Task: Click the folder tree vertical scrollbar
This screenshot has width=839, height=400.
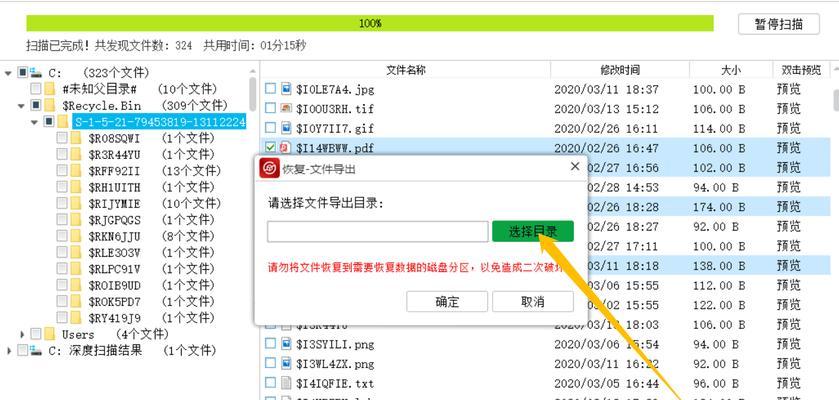Action: pyautogui.click(x=253, y=95)
